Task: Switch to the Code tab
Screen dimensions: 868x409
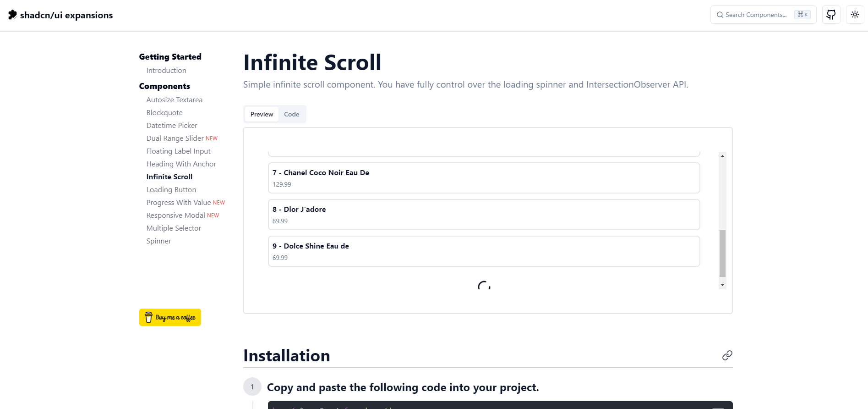Action: [x=291, y=114]
